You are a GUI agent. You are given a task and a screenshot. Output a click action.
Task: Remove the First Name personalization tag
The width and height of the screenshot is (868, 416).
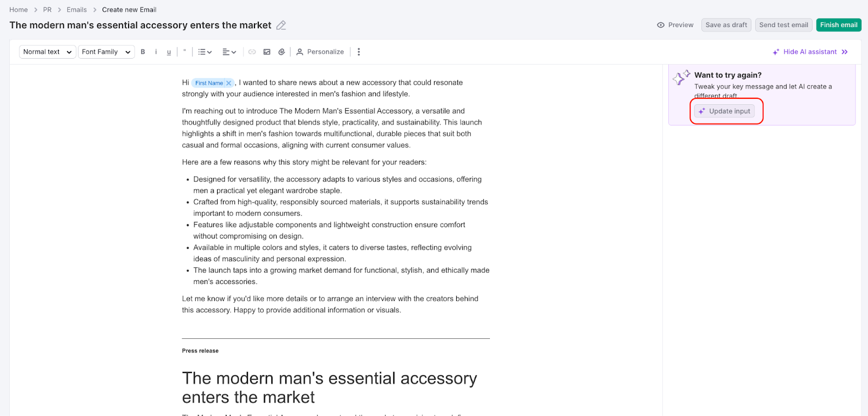[229, 83]
